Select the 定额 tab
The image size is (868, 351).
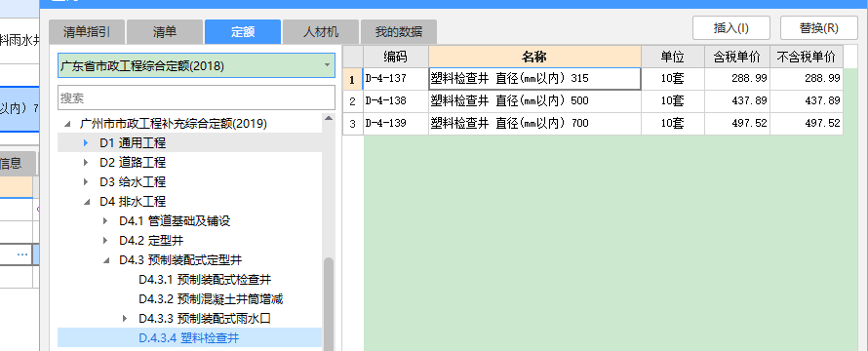[243, 32]
